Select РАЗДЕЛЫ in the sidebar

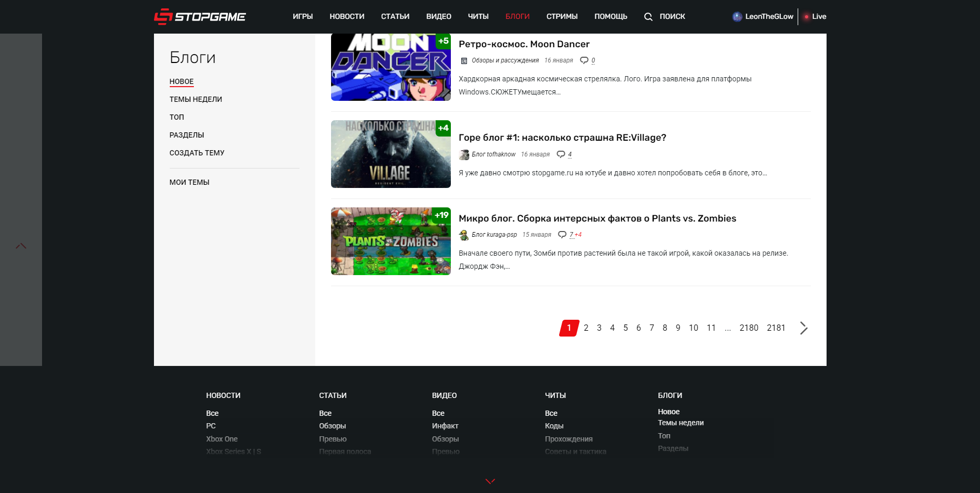tap(187, 135)
